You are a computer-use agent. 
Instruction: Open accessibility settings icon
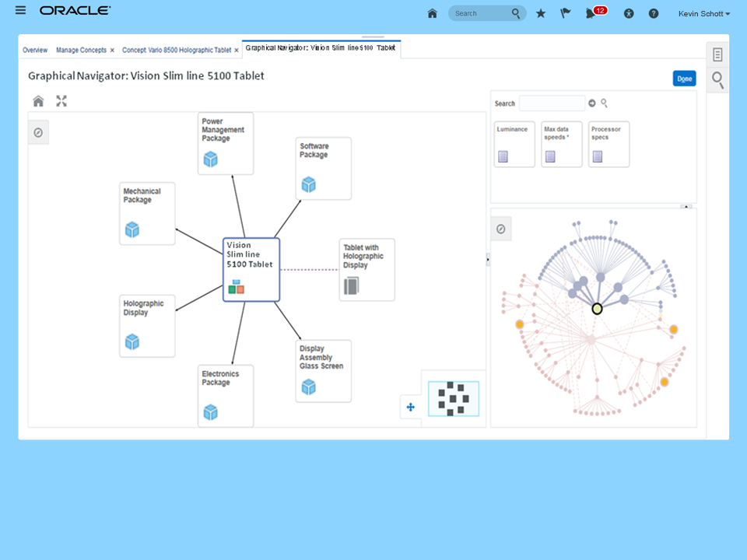click(x=629, y=14)
